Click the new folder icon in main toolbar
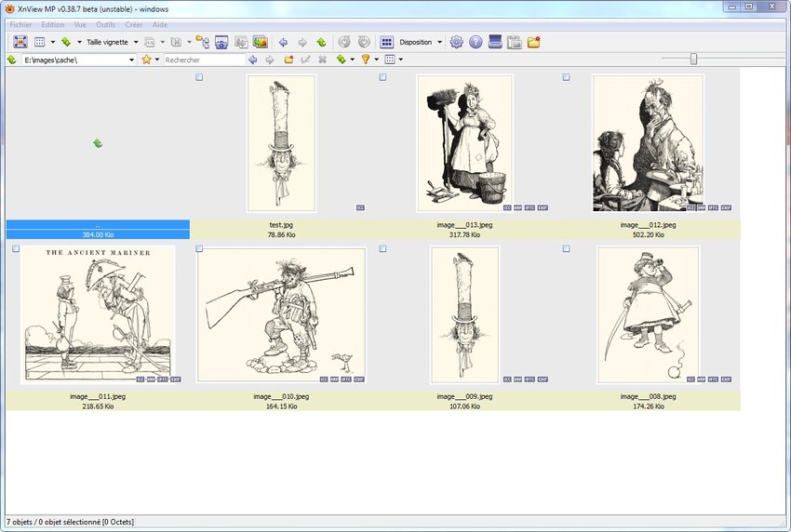 coord(534,42)
